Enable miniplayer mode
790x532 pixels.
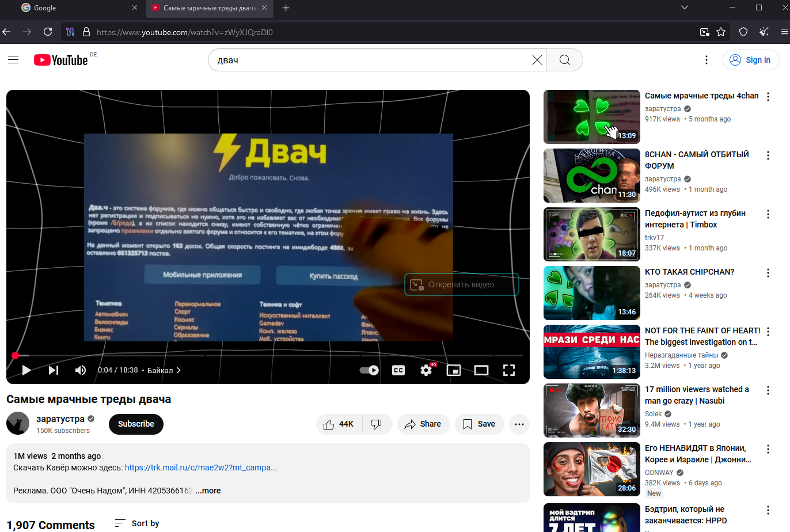point(454,370)
